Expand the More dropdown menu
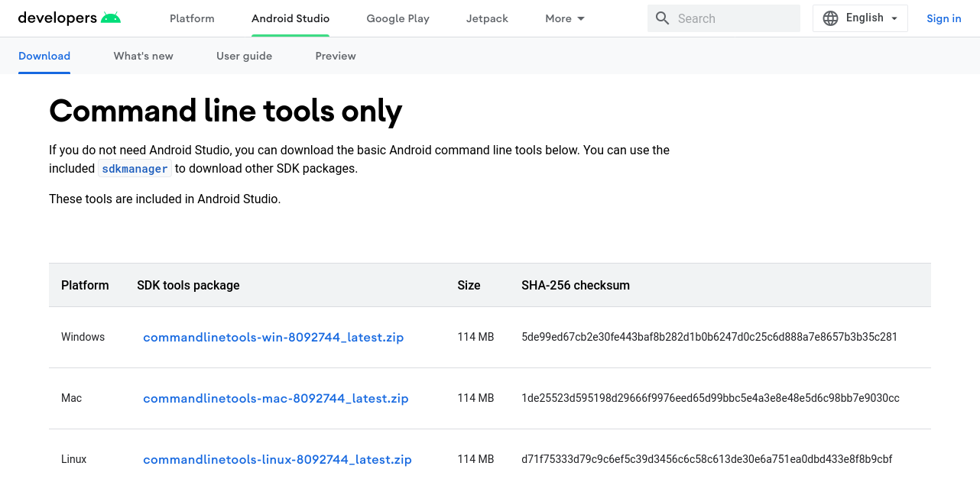The image size is (980, 479). [565, 18]
